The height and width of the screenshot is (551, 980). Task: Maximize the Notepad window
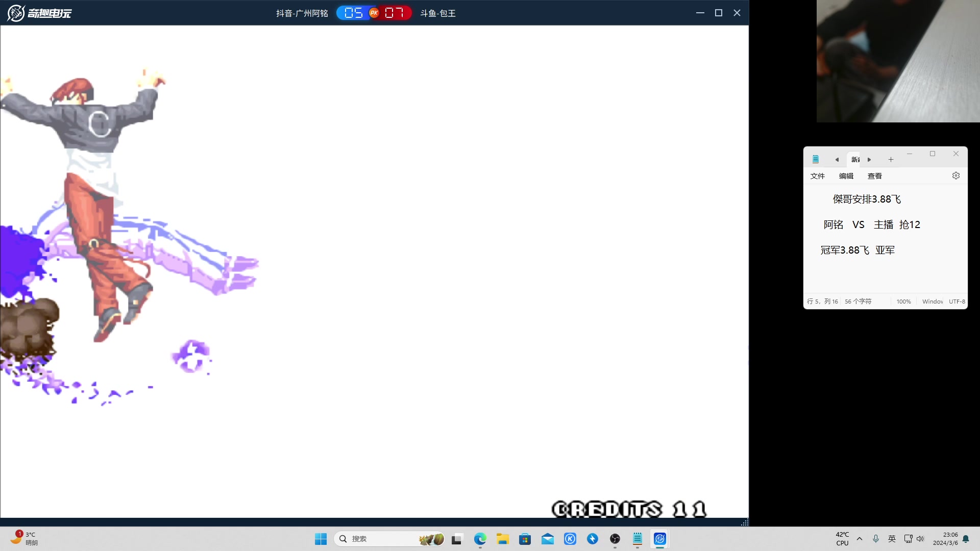[933, 154]
